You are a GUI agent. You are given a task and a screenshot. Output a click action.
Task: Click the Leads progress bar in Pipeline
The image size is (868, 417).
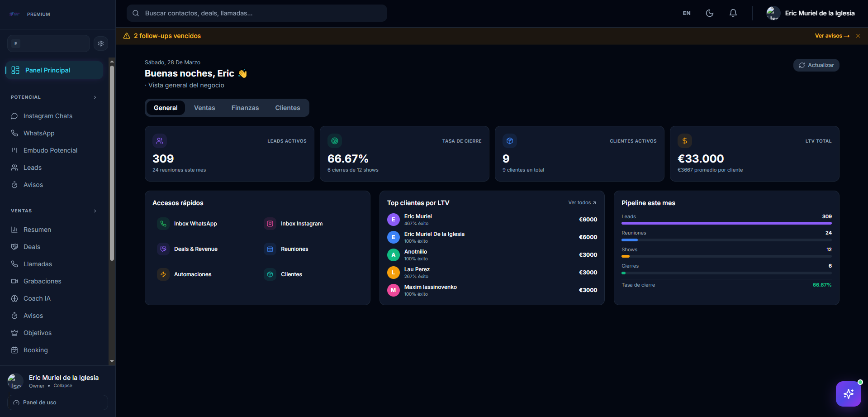pos(726,223)
